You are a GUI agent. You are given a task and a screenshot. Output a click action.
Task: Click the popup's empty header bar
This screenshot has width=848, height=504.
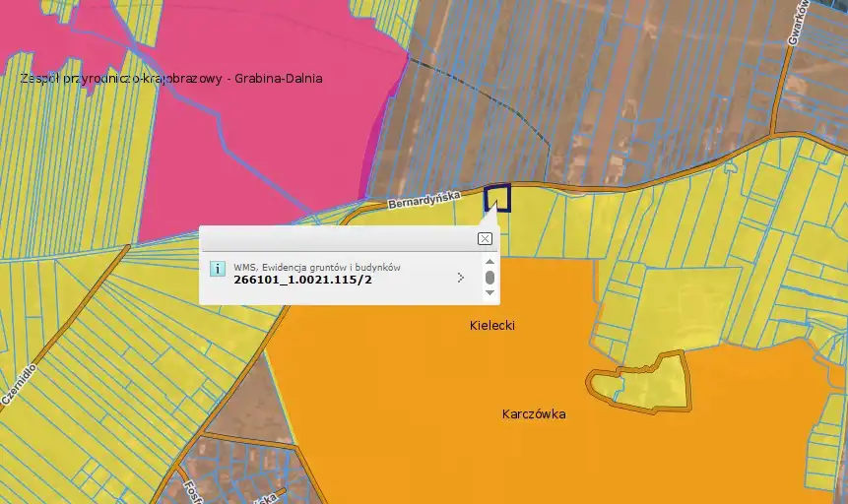(x=335, y=239)
